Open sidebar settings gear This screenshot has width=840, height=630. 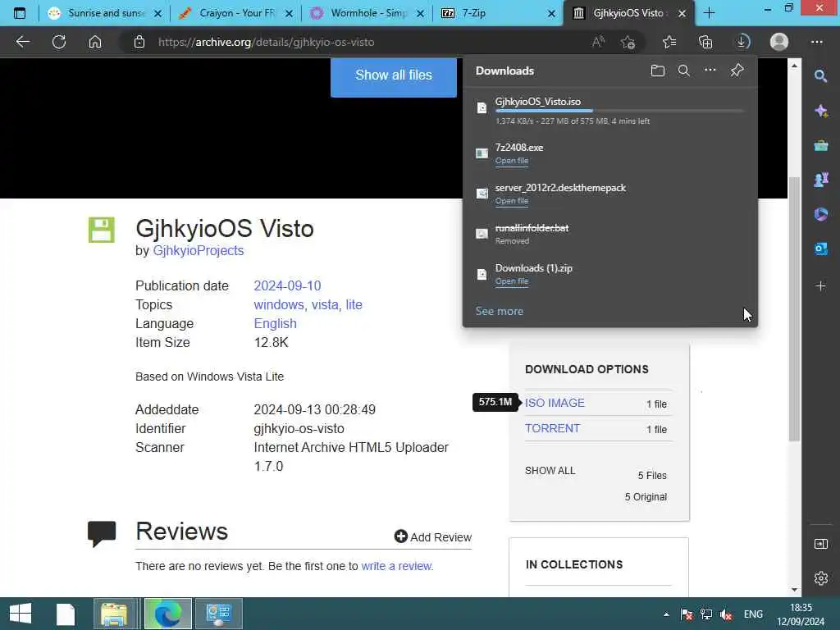(x=820, y=578)
